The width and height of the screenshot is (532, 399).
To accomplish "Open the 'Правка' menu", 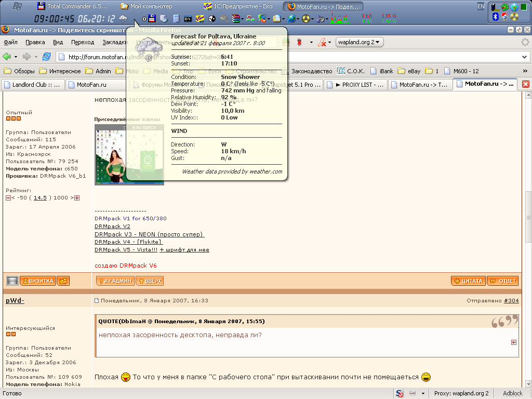I will [x=35, y=42].
